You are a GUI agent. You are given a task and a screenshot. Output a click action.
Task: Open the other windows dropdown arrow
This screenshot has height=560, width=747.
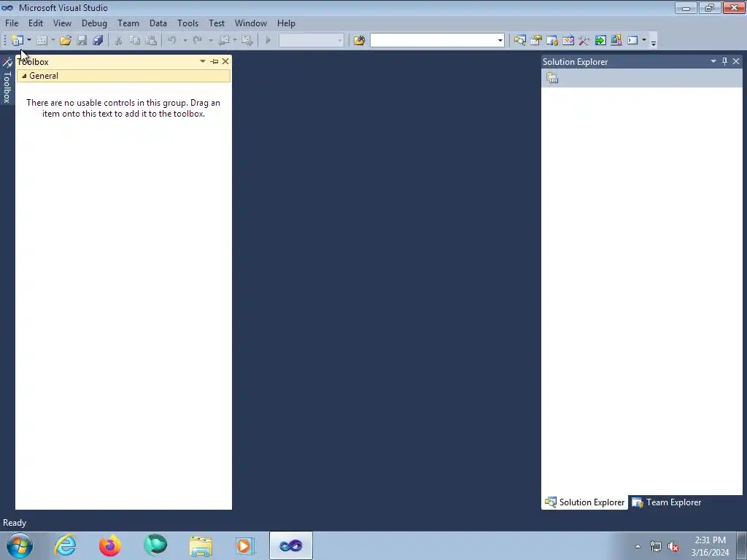[644, 41]
